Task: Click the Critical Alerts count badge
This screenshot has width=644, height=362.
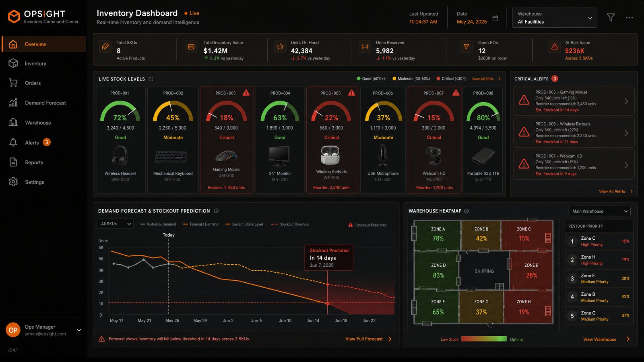Action: click(x=555, y=79)
